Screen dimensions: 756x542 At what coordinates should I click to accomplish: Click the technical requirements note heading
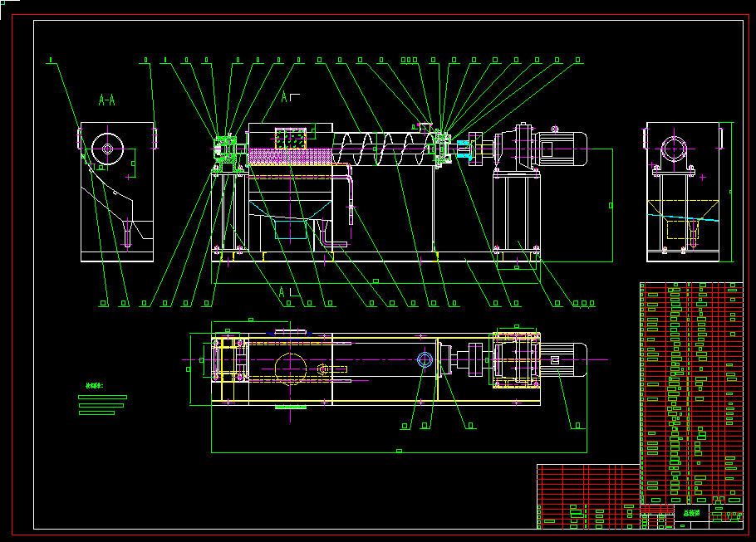(94, 385)
